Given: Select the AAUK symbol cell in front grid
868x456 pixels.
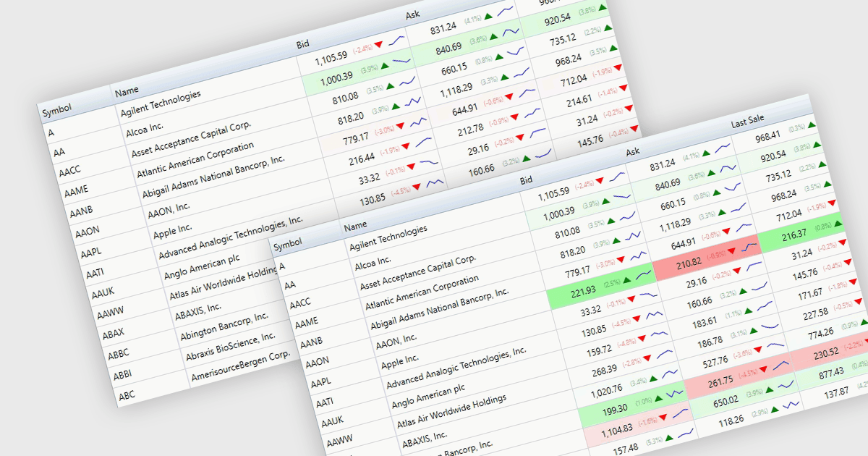Looking at the screenshot, I should (333, 422).
